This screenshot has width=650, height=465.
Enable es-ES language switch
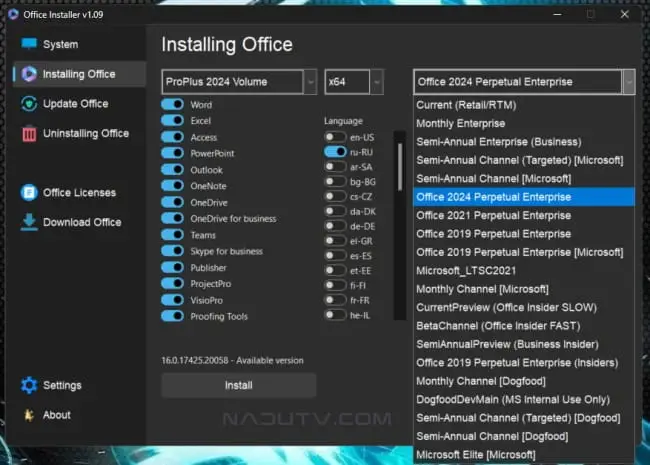335,256
